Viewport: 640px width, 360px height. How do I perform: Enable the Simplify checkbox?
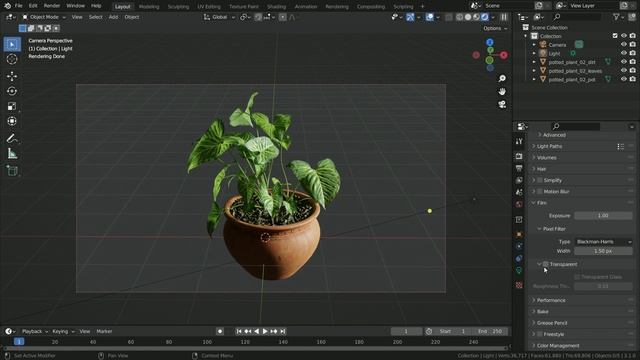tap(540, 180)
